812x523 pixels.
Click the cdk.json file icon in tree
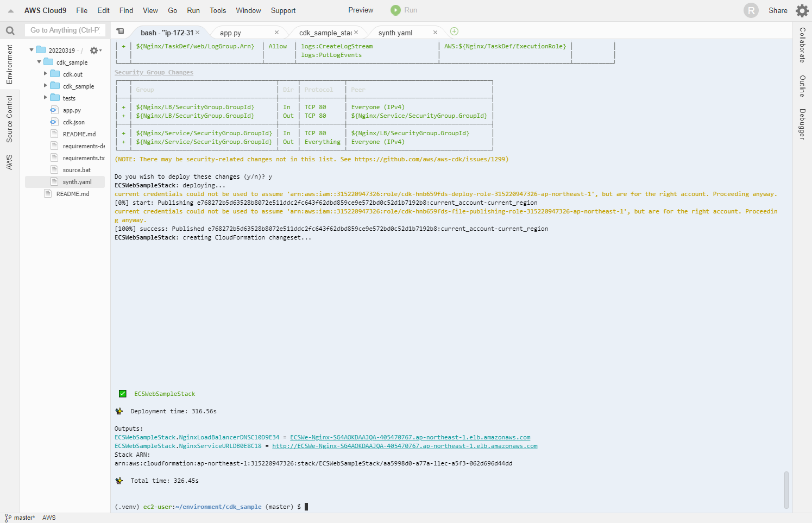[54, 122]
